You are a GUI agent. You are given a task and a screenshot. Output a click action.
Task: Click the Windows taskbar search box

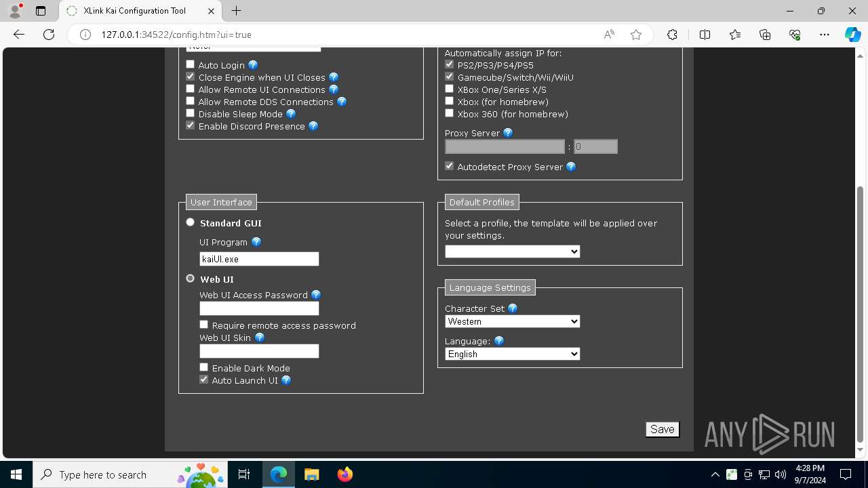(x=130, y=474)
